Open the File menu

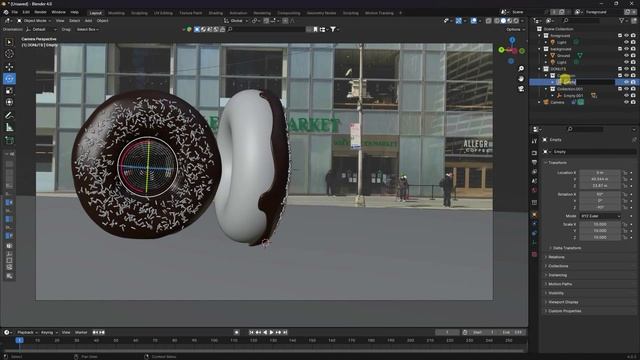click(15, 12)
